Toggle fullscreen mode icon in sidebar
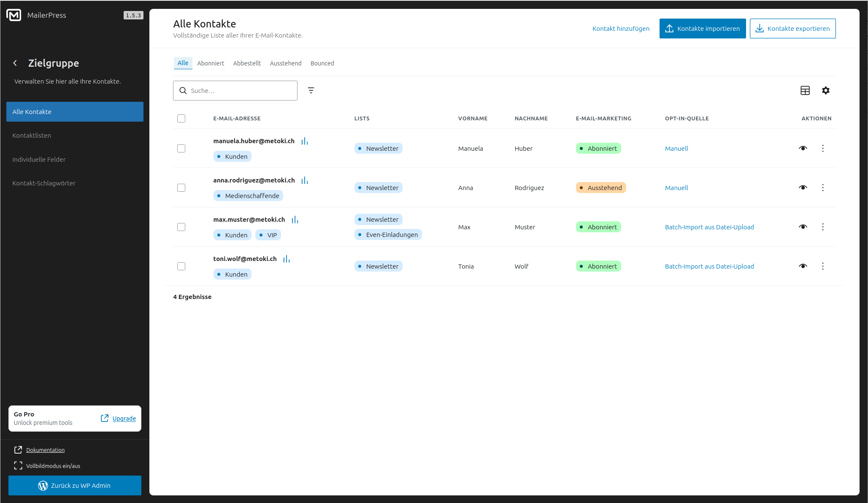The width and height of the screenshot is (868, 503). 18,465
